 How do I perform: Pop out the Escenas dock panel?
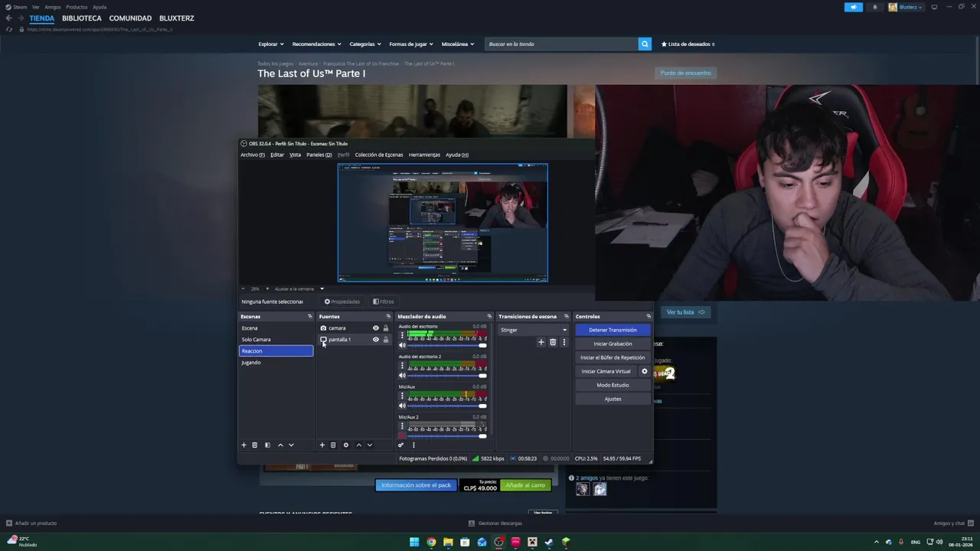(310, 317)
